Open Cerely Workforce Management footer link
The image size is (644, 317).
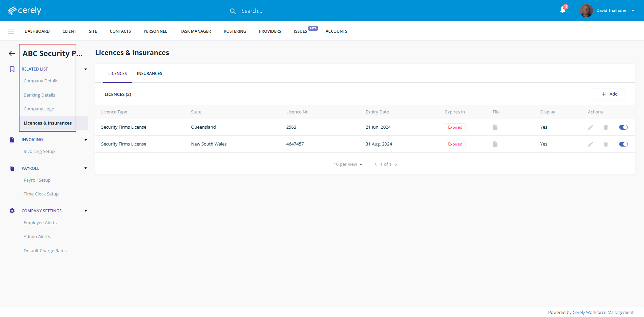click(x=603, y=312)
